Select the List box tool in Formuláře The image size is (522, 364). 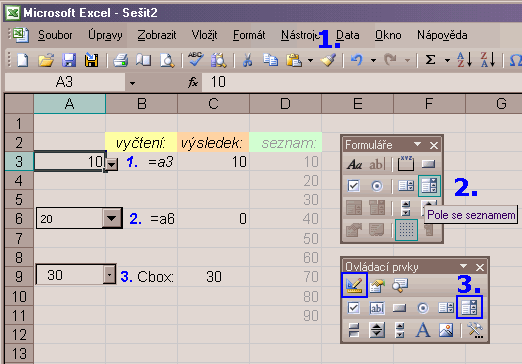406,186
